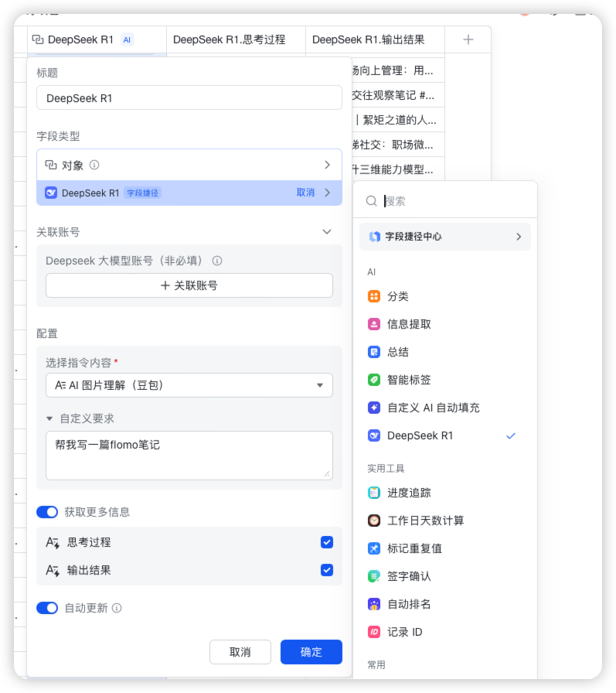616x693 pixels.
Task: Click the 字段捷径 tag
Action: (x=143, y=193)
